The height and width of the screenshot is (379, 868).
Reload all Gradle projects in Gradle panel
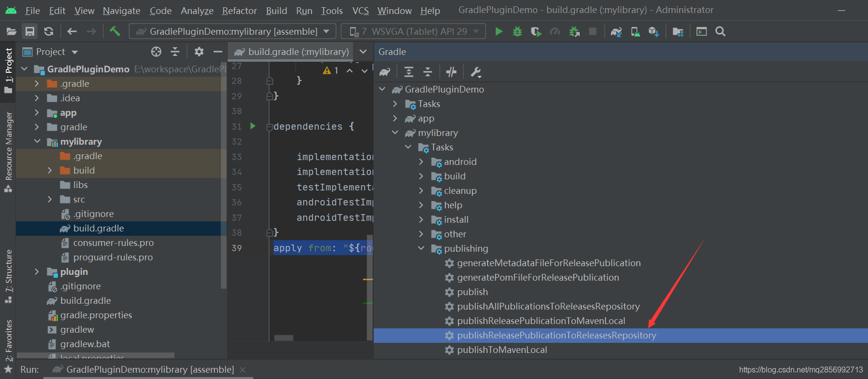(385, 72)
